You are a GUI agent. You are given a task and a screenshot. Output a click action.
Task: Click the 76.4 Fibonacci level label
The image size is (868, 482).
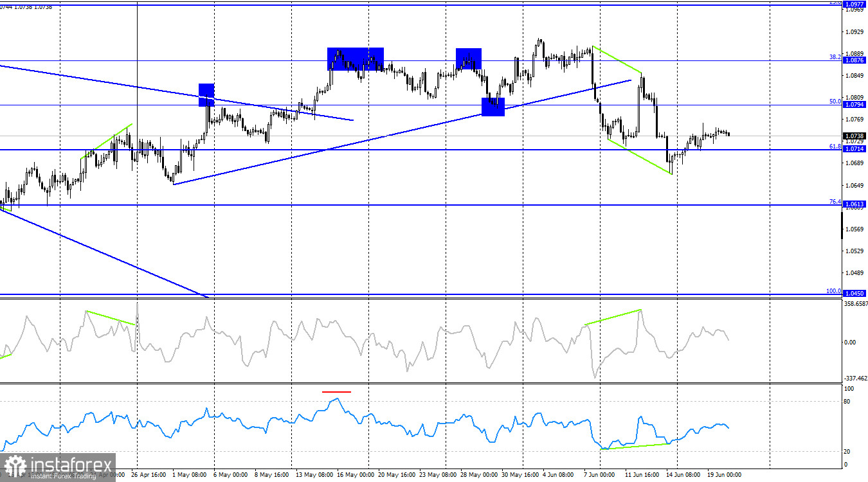pos(835,201)
